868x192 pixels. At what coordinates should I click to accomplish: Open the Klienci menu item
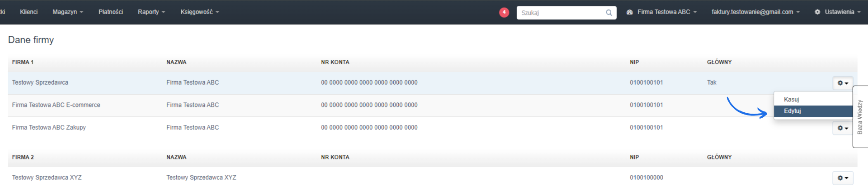click(28, 12)
